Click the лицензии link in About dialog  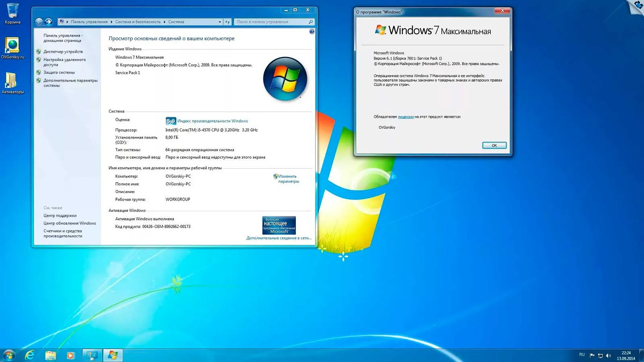(406, 117)
